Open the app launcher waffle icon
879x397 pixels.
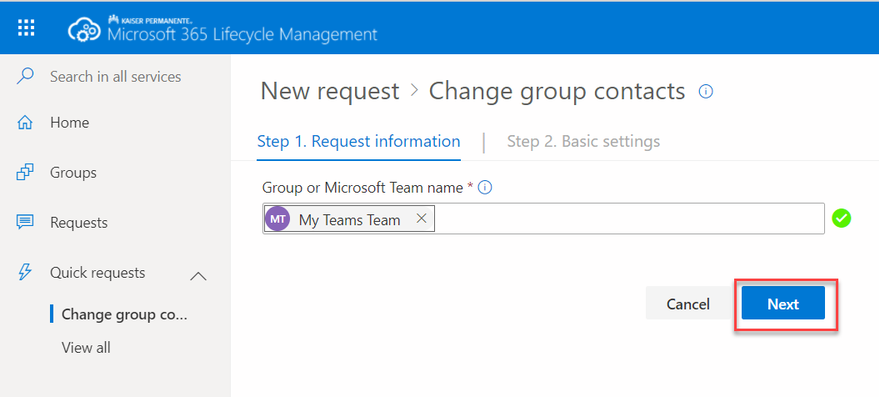pos(26,28)
